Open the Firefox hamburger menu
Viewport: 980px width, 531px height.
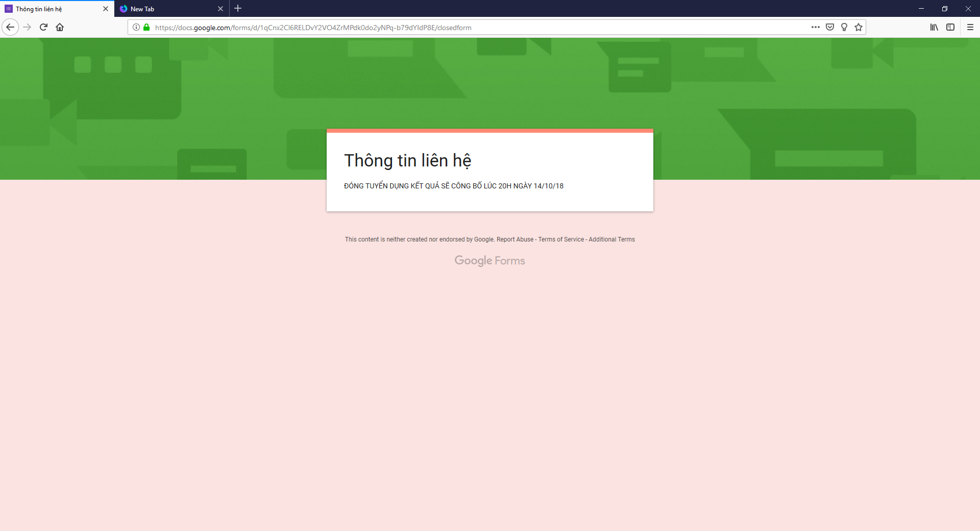[x=971, y=27]
